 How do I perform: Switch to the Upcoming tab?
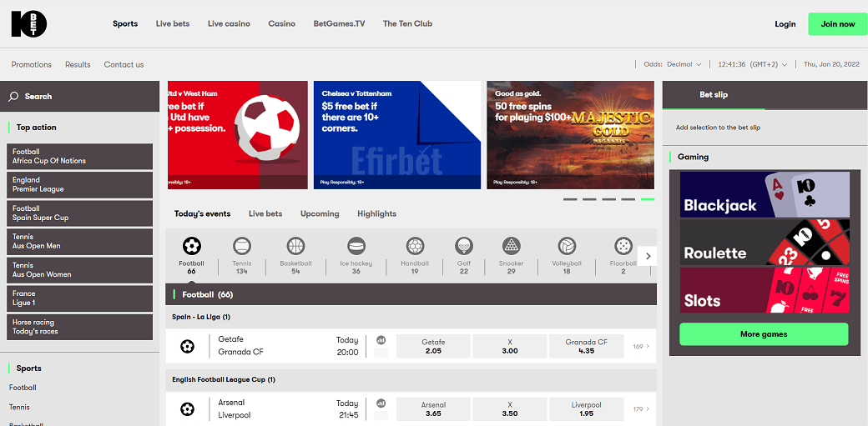[320, 213]
